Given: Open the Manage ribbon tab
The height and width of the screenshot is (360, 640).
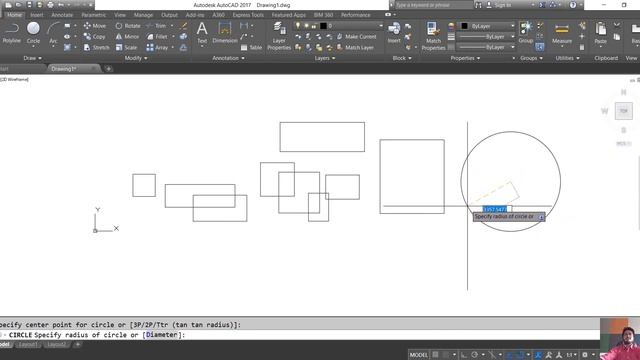Looking at the screenshot, I should (143, 15).
